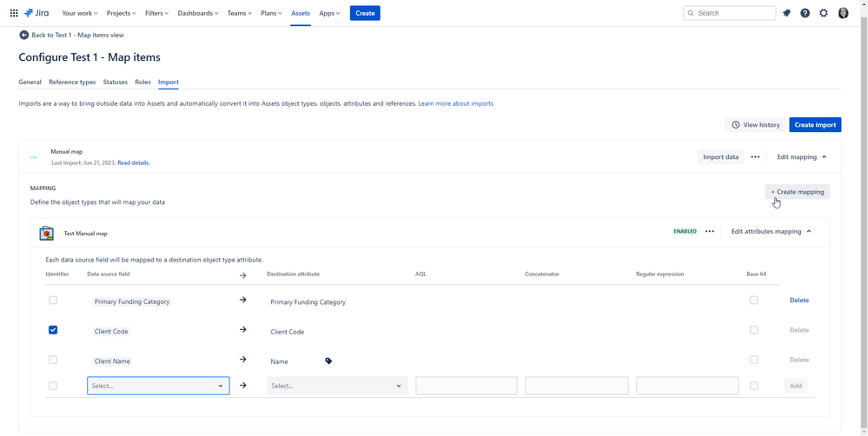This screenshot has width=868, height=436.
Task: Open the help question mark icon
Action: click(805, 13)
